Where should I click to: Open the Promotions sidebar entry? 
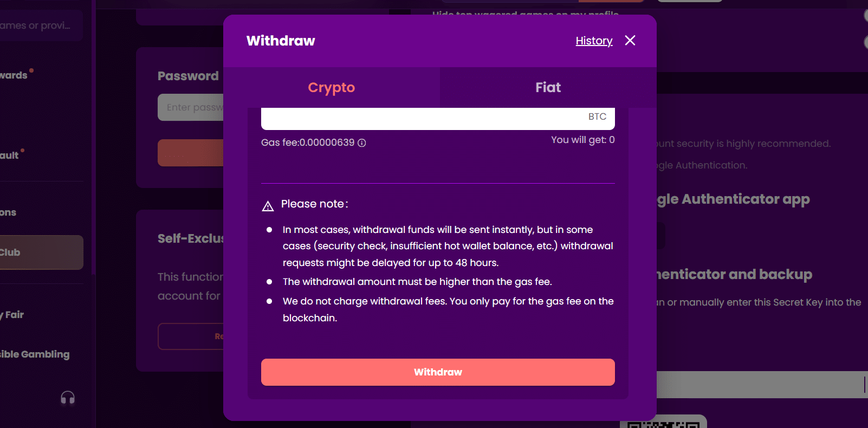point(8,212)
